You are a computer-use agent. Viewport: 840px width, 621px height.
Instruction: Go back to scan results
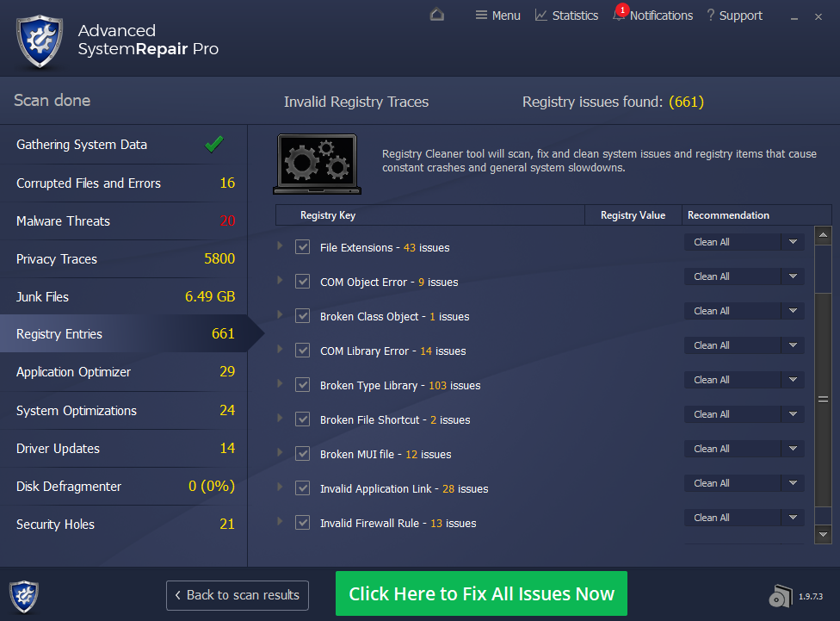238,595
